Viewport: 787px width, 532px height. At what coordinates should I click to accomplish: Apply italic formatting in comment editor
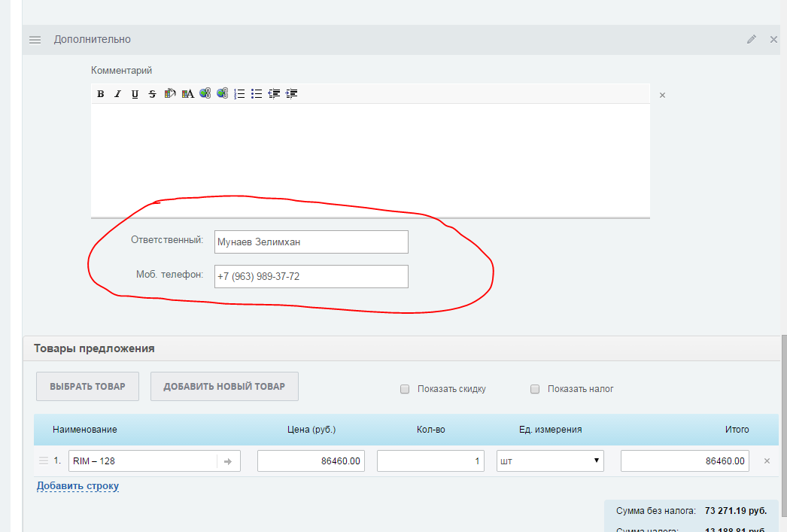click(117, 94)
